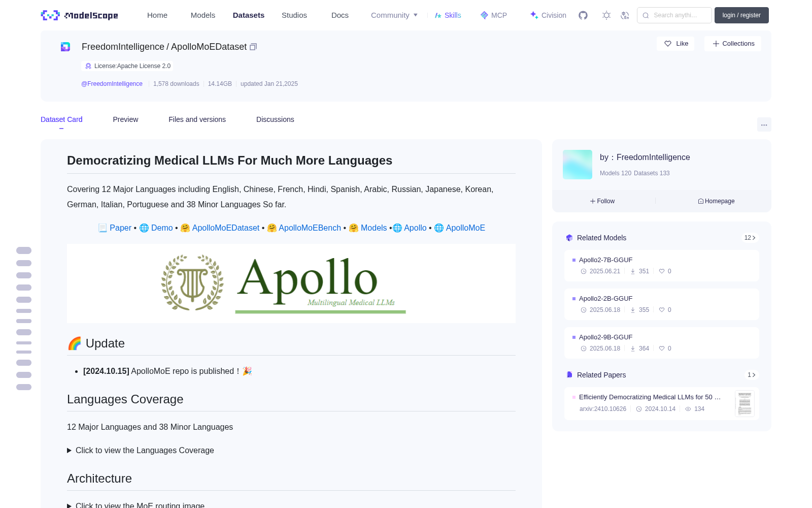The width and height of the screenshot is (812, 508).
Task: Click the ModelScope logo
Action: click(x=80, y=15)
